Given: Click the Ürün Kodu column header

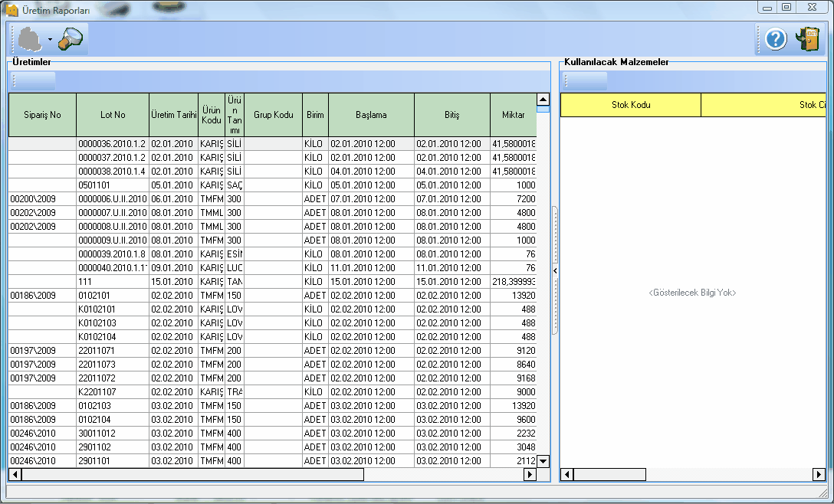Looking at the screenshot, I should pyautogui.click(x=212, y=115).
